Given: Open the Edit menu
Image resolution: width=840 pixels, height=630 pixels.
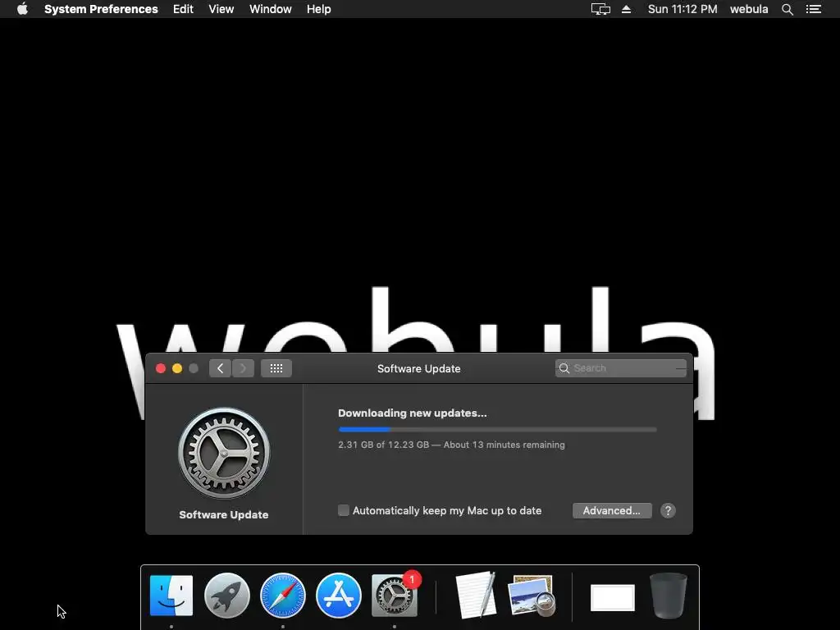Looking at the screenshot, I should coord(183,9).
